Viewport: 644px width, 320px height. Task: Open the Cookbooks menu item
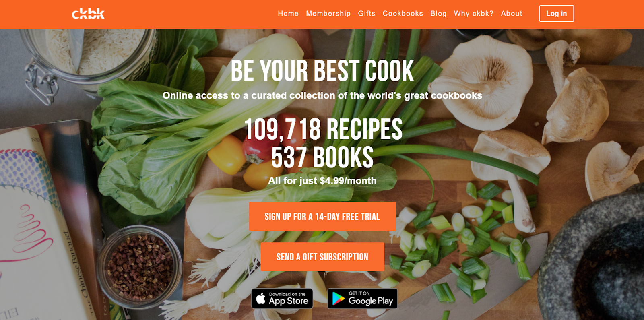[x=403, y=14]
